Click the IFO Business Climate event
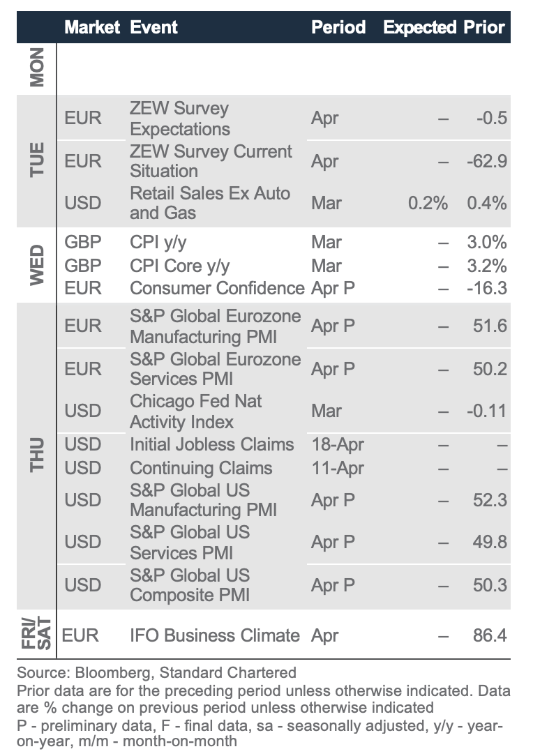The height and width of the screenshot is (756, 533). [x=215, y=635]
